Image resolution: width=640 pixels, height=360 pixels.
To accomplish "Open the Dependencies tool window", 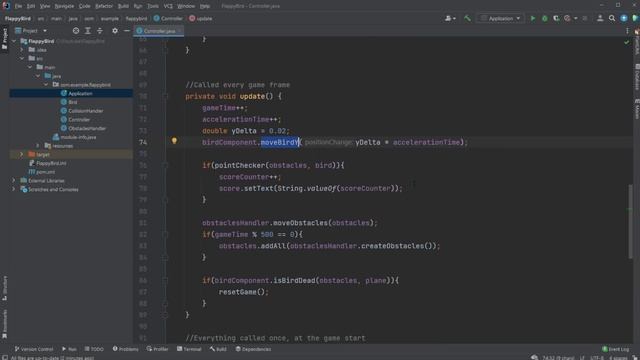I will coord(253,349).
